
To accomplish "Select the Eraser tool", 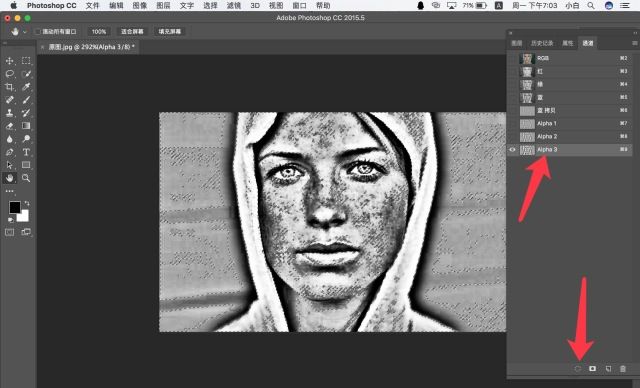I will click(x=9, y=126).
